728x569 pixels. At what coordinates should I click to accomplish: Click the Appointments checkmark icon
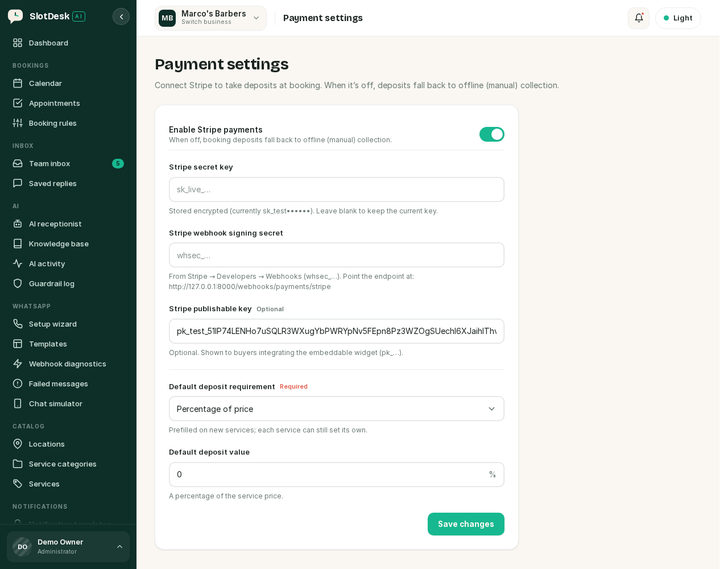click(18, 103)
